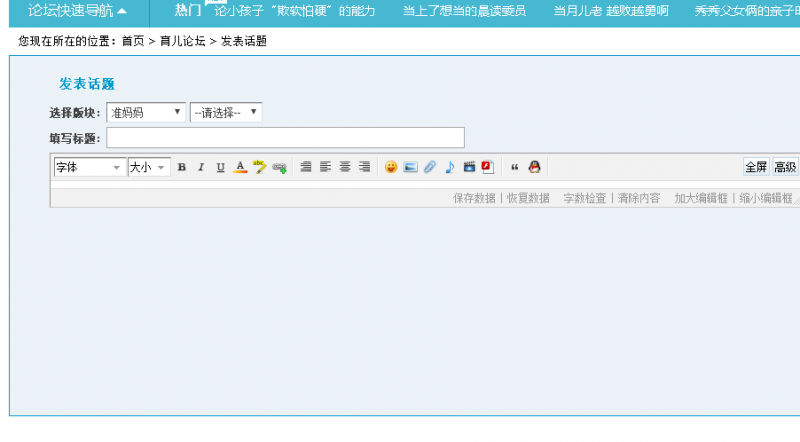Center align the text
The width and height of the screenshot is (800, 442).
pos(345,167)
